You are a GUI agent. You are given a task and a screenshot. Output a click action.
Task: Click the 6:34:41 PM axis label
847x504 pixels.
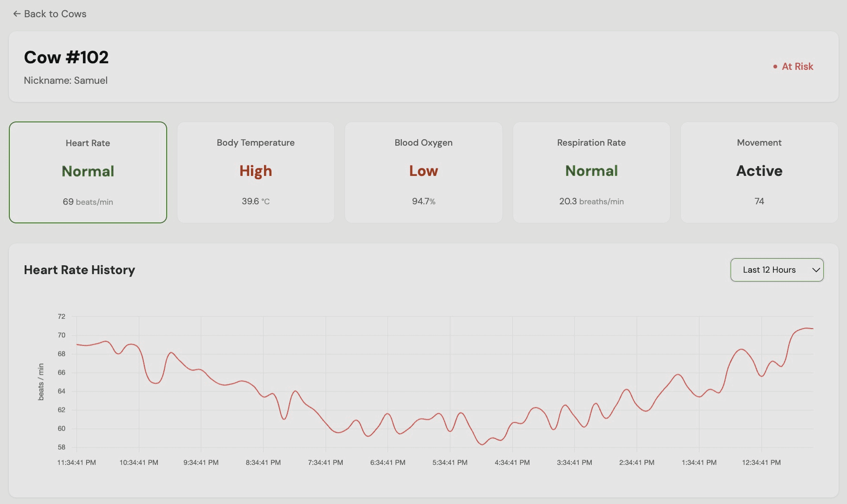[388, 463]
